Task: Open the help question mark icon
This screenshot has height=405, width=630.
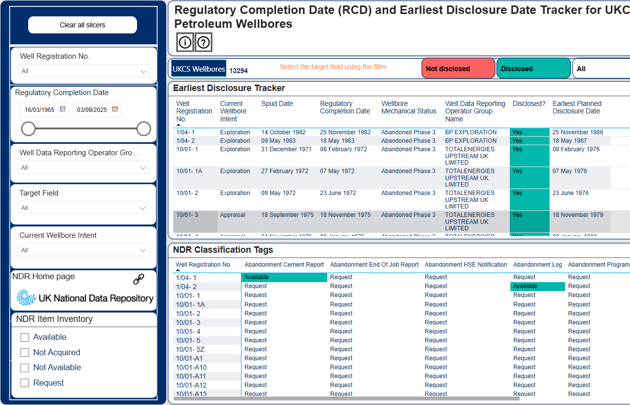Action: [203, 42]
